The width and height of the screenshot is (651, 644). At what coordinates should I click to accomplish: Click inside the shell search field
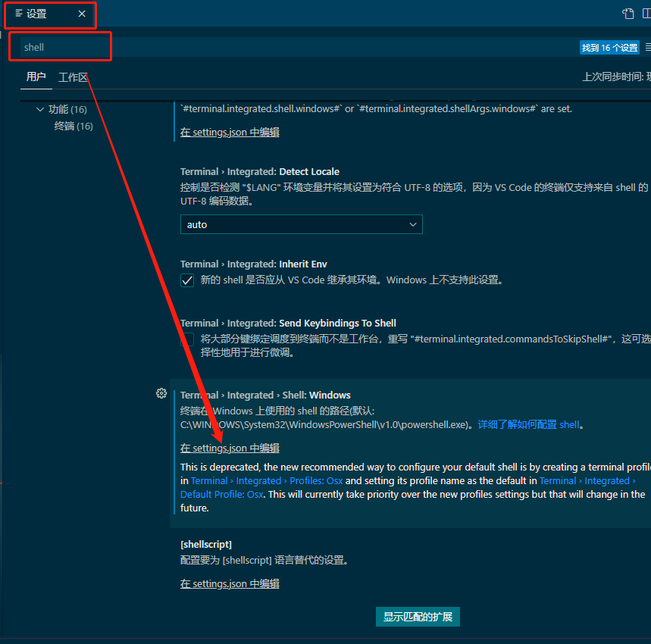pos(60,47)
